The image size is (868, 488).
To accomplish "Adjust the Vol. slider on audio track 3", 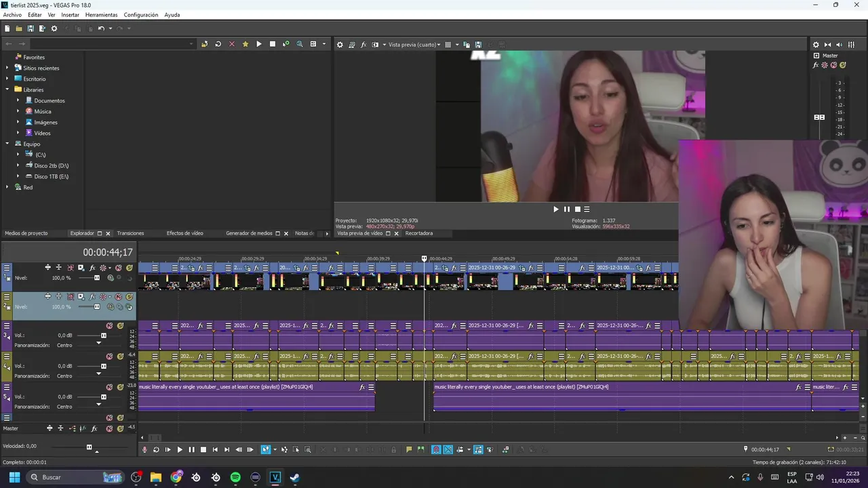I will pos(103,335).
